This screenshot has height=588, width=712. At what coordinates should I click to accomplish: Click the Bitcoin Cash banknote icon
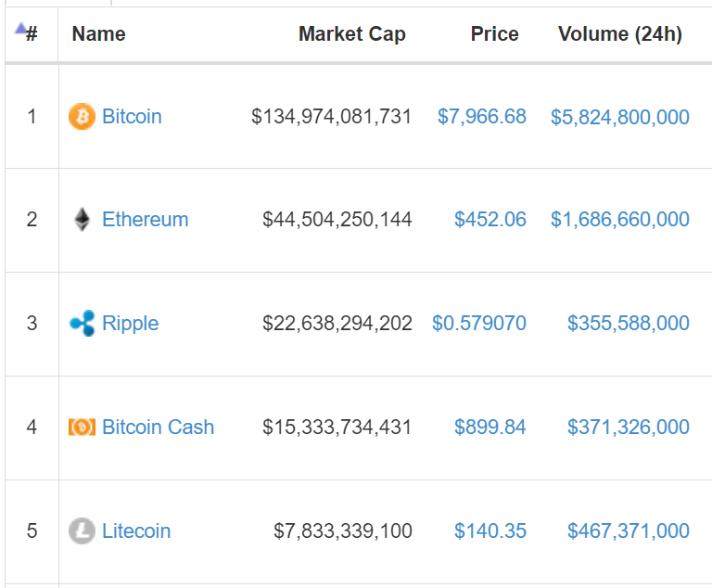[x=82, y=428]
